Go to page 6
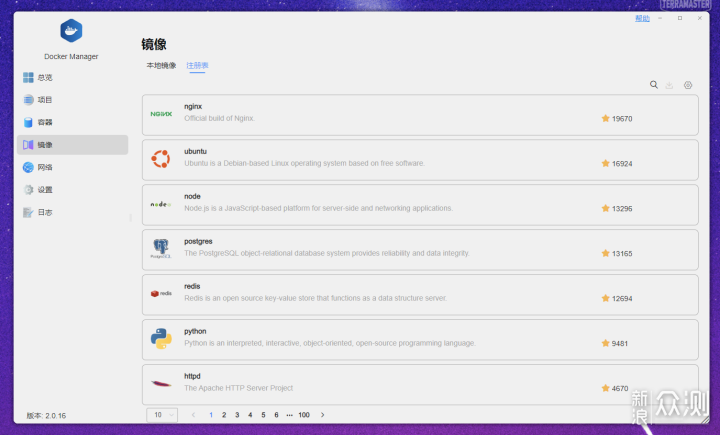This screenshot has width=720, height=435. [x=276, y=415]
